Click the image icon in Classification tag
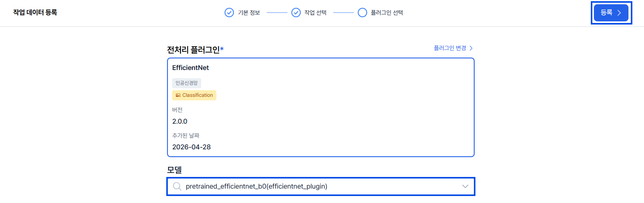644x203 pixels. (178, 95)
